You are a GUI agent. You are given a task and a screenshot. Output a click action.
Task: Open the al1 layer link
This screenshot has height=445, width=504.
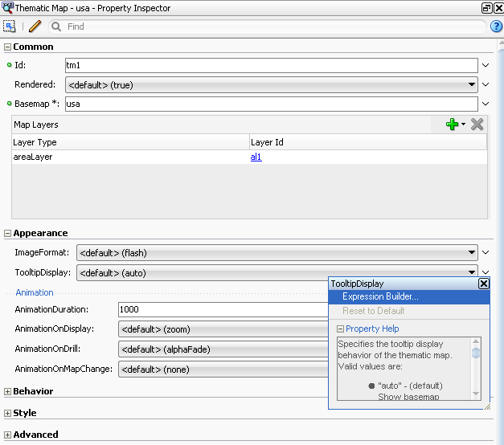click(256, 157)
